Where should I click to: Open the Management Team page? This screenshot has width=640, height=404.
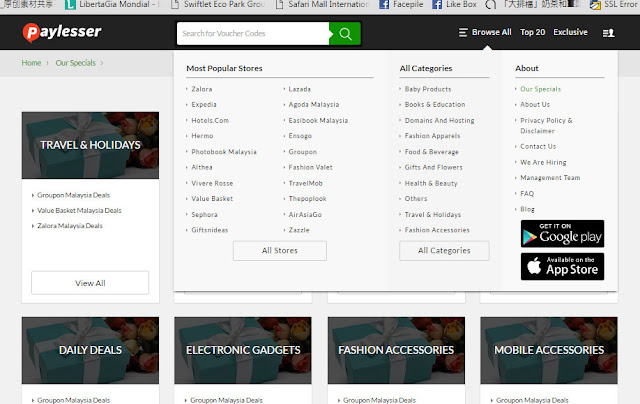coord(550,178)
